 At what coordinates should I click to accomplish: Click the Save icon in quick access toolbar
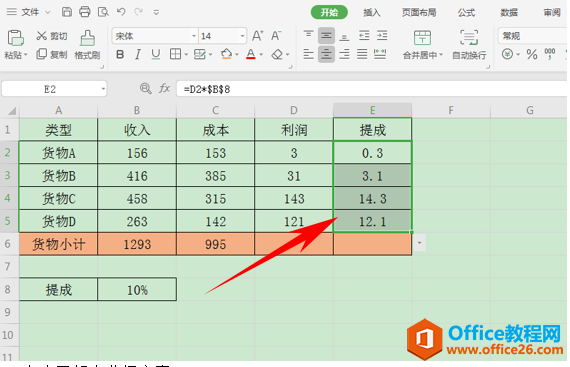point(67,12)
